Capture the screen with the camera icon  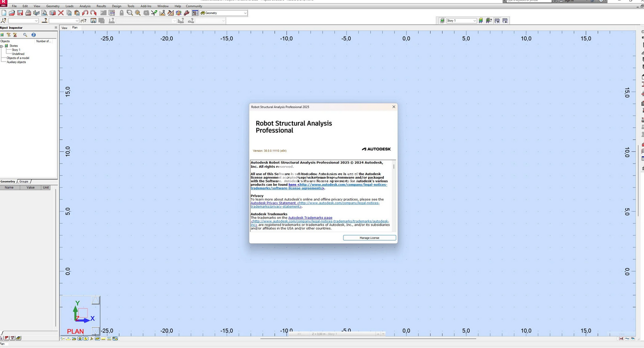[x=53, y=13]
